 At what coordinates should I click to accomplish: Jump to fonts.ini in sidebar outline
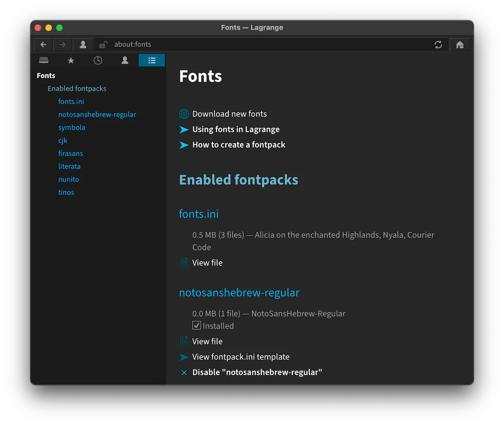71,101
